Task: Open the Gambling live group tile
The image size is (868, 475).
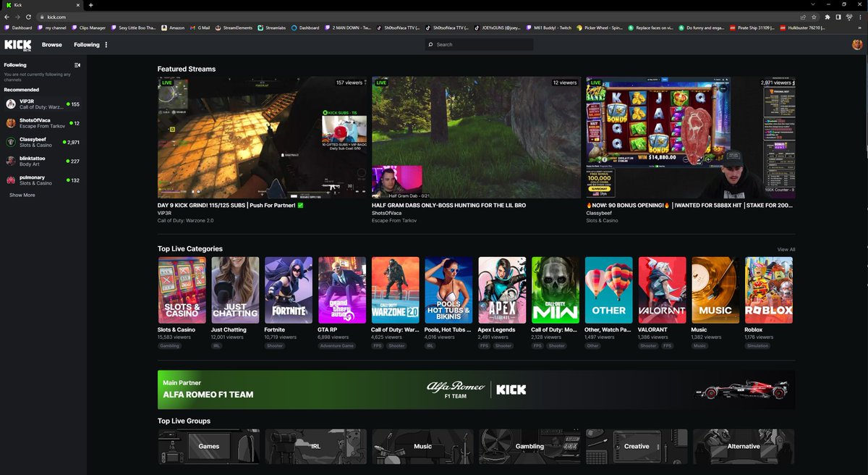Action: (529, 447)
